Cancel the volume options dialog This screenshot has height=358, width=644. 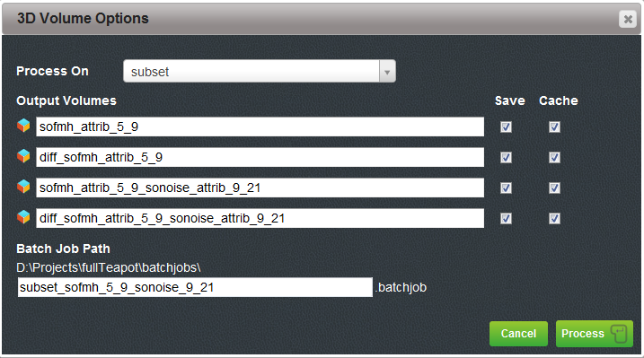click(518, 334)
